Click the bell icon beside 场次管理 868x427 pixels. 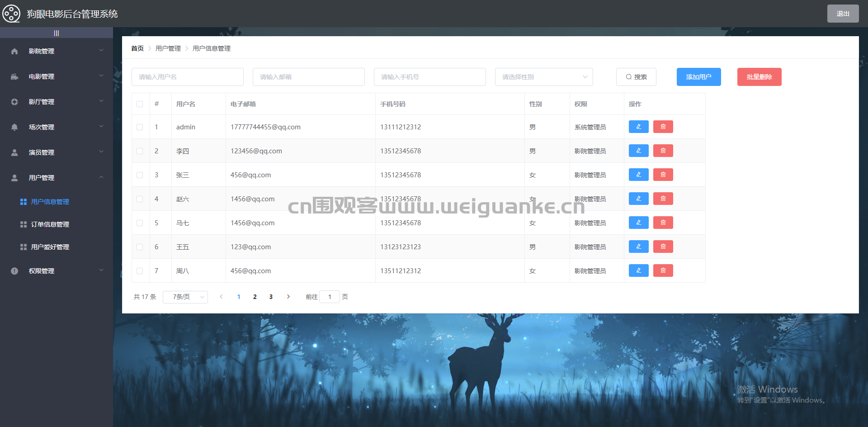click(x=14, y=127)
